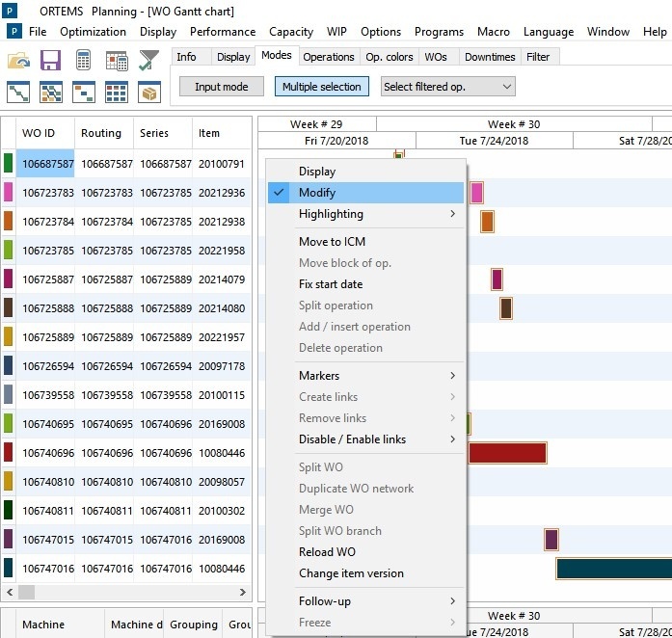
Task: Click the scroll right arrow under WO table
Action: 243,592
